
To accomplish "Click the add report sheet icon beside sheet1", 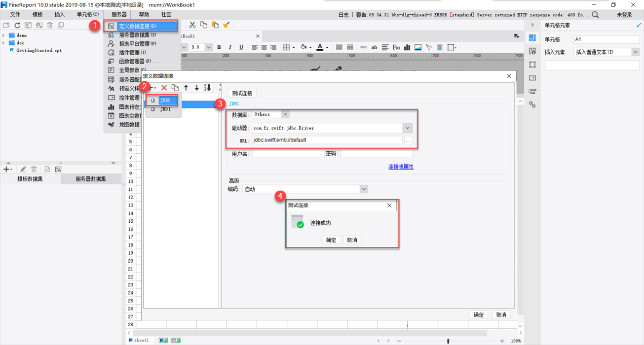I will coord(163,340).
